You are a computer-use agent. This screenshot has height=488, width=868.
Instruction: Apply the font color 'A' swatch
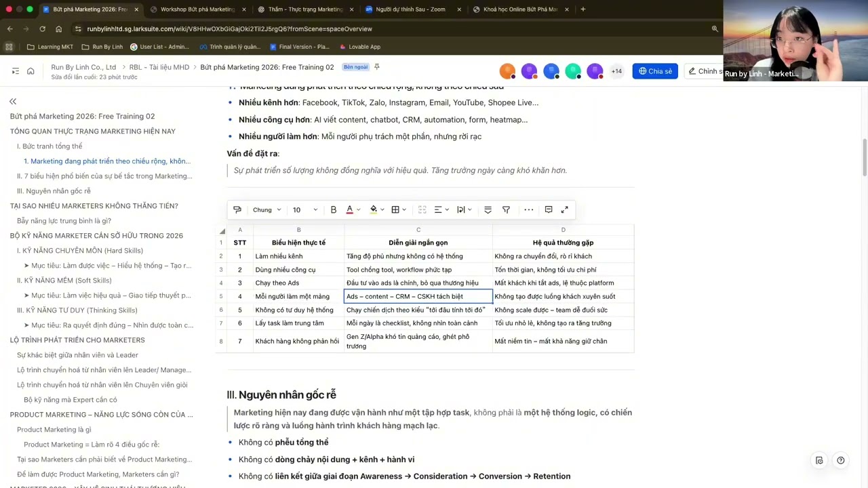click(350, 210)
